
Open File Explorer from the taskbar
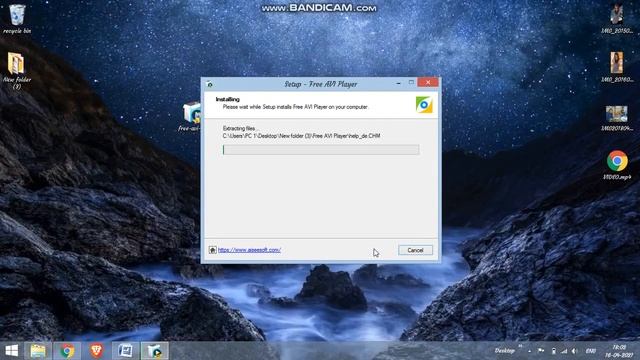(x=38, y=351)
